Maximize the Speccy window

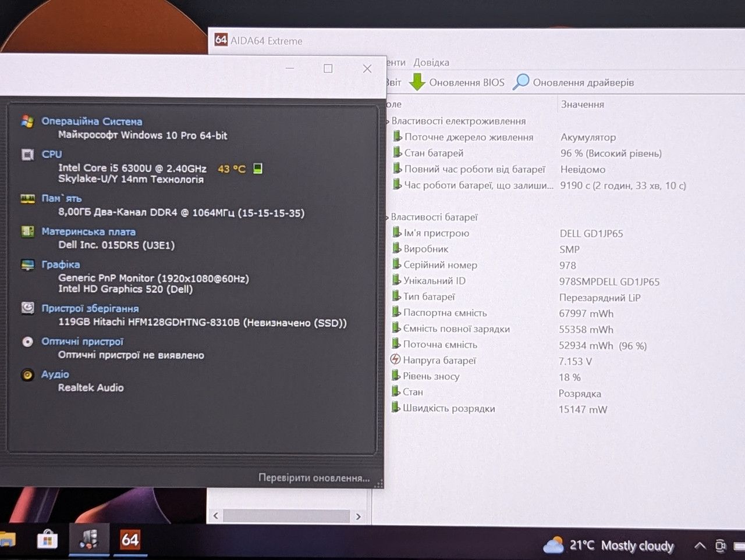click(328, 69)
